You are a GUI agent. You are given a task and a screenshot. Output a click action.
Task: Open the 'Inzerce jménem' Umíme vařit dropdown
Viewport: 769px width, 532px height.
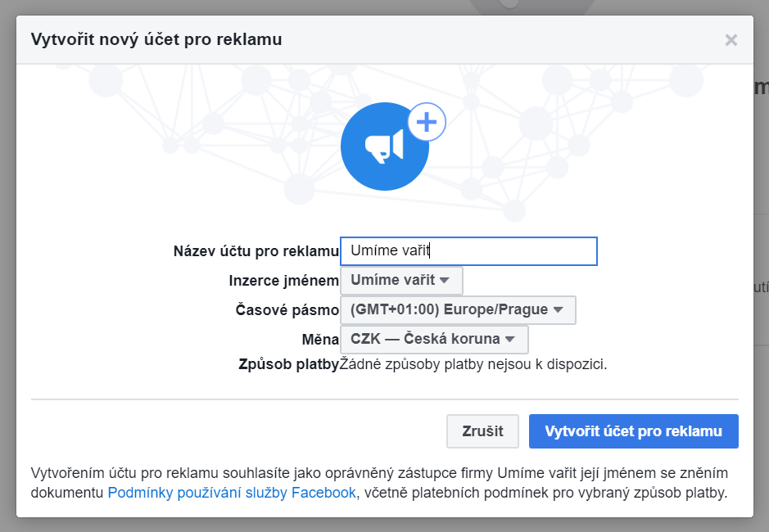(x=401, y=281)
